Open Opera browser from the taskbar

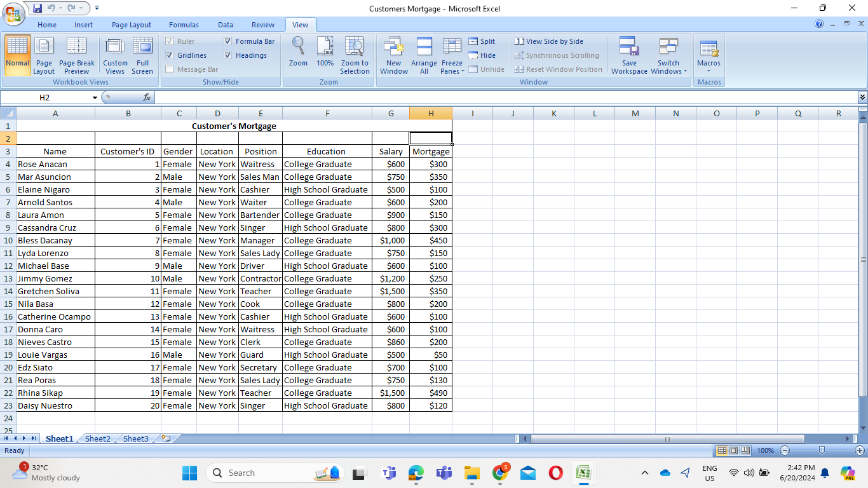point(556,473)
